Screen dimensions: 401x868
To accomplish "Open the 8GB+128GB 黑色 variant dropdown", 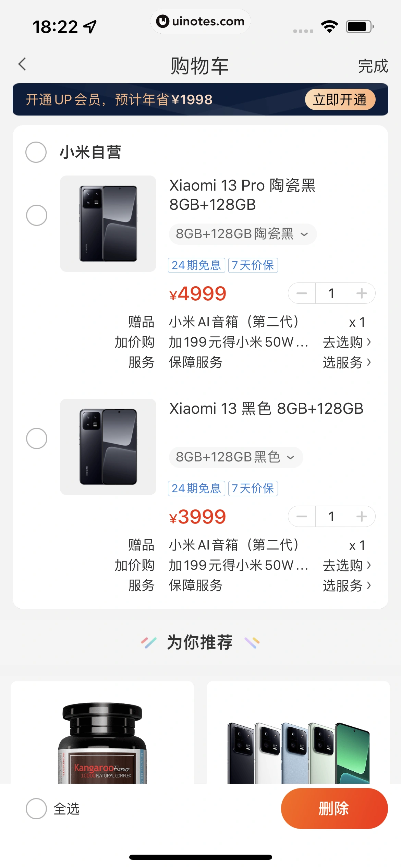I will pos(235,457).
